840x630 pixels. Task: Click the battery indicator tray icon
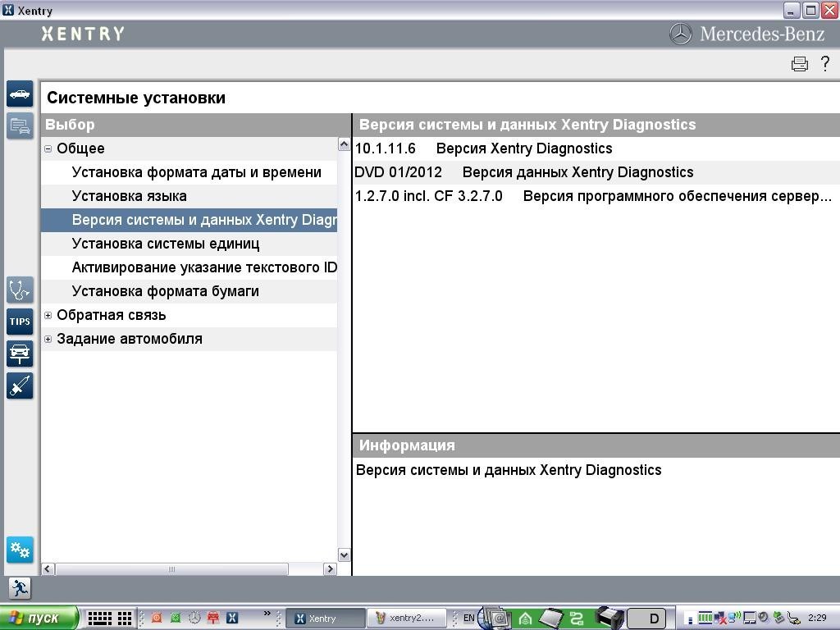click(x=705, y=619)
